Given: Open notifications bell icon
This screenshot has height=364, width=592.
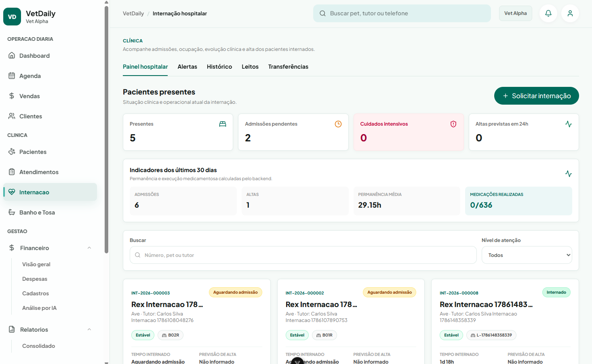Looking at the screenshot, I should pos(548,13).
